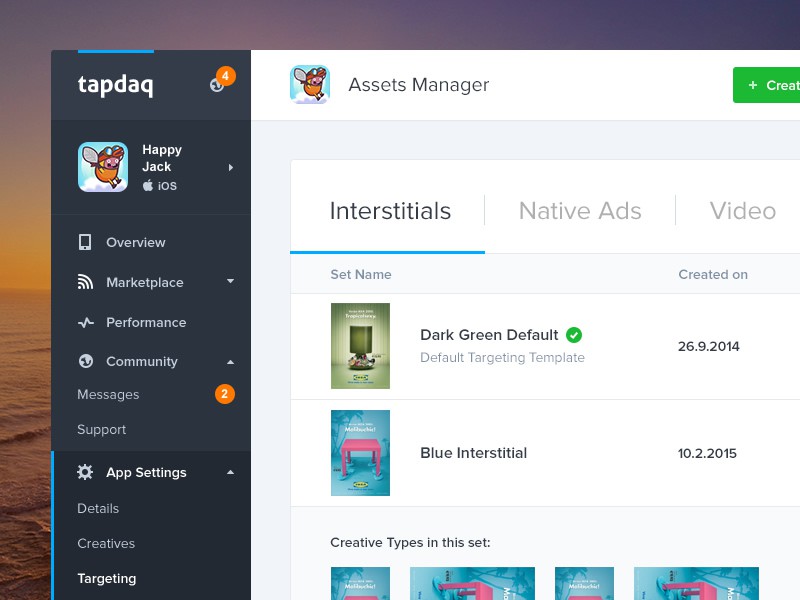The height and width of the screenshot is (600, 800).
Task: Expand the Marketplace dropdown arrow
Action: pos(231,282)
